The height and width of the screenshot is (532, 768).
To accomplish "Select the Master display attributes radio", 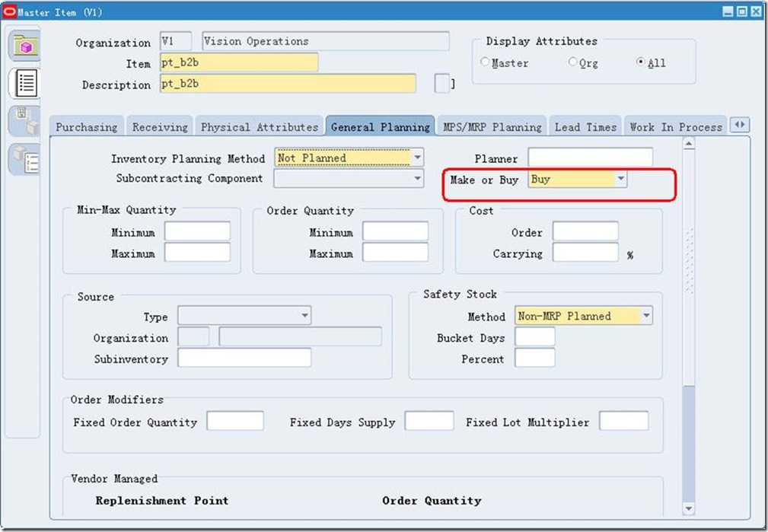I will pos(485,62).
